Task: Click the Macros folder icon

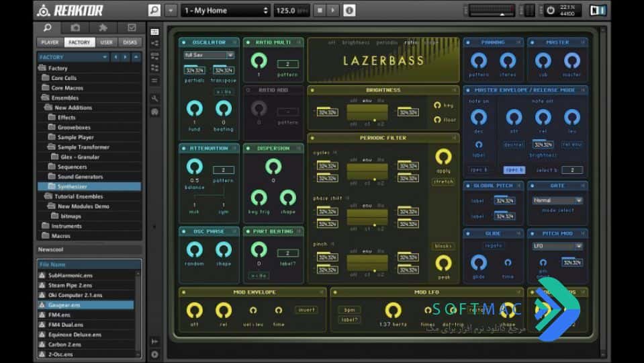Action: 45,235
